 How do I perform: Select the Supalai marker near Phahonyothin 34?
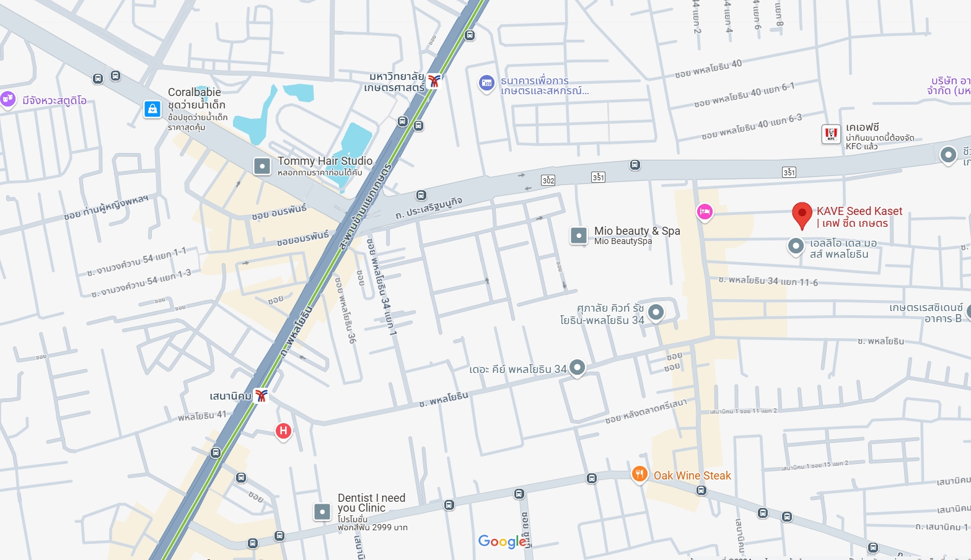click(656, 312)
